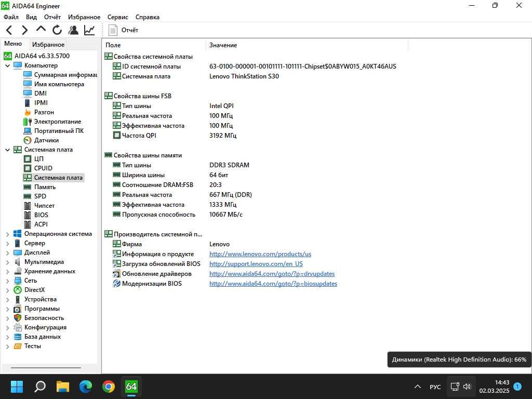Open the BIOS chip icon
The height and width of the screenshot is (399, 532).
pyautogui.click(x=28, y=215)
